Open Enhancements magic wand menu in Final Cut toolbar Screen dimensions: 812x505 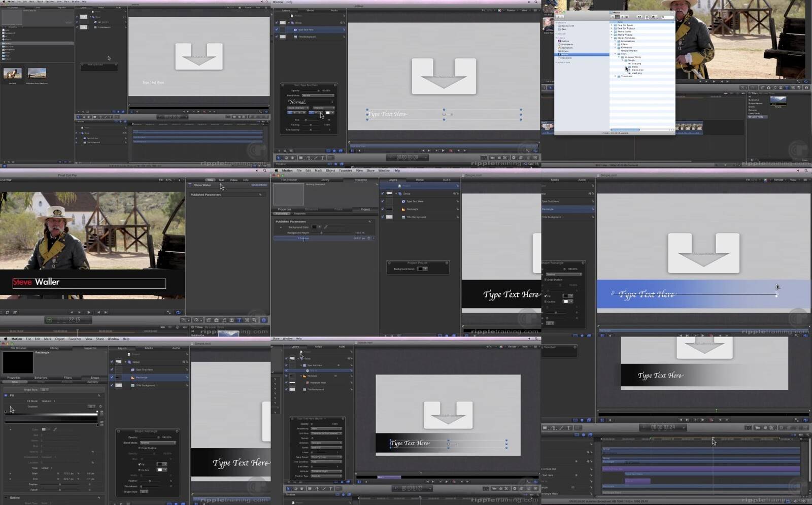point(186,320)
